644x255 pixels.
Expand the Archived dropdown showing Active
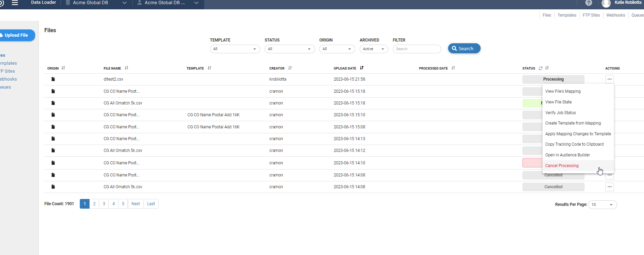373,49
